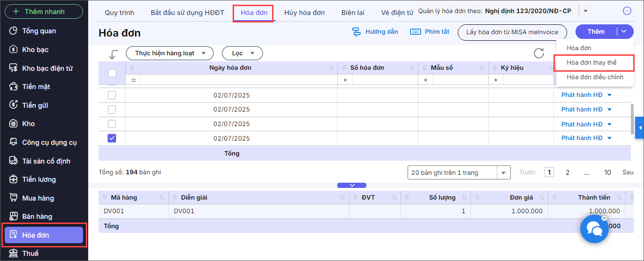
Task: Open the floating chat support bubble
Action: pos(594,229)
